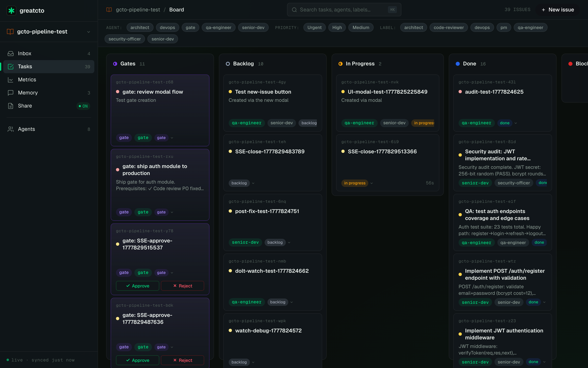Click yellow priority dot on Test new-issue button
Screen dimensions: 588x368
coord(230,92)
